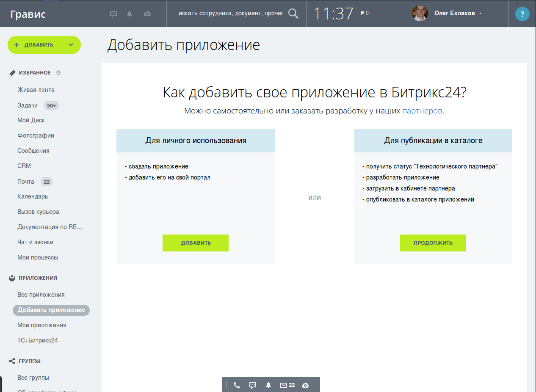Click the plus on the Добавить button
This screenshot has height=392, width=536.
coord(17,45)
